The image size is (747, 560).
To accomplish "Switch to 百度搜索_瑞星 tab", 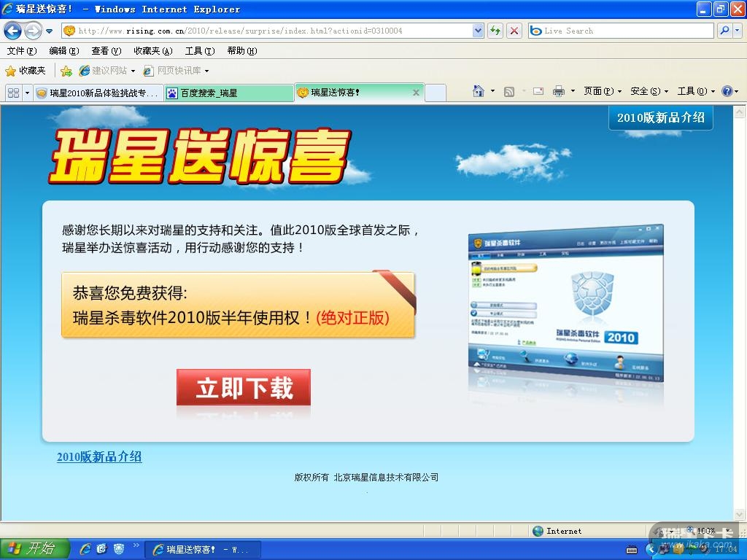I will (x=228, y=93).
